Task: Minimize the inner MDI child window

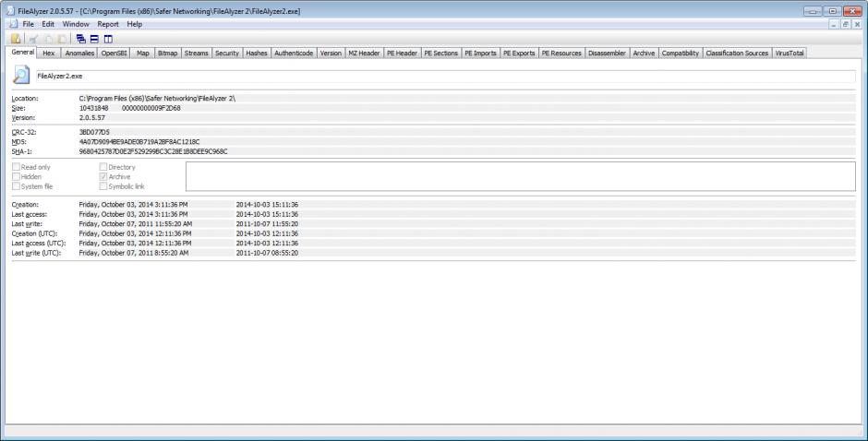Action: coord(835,24)
